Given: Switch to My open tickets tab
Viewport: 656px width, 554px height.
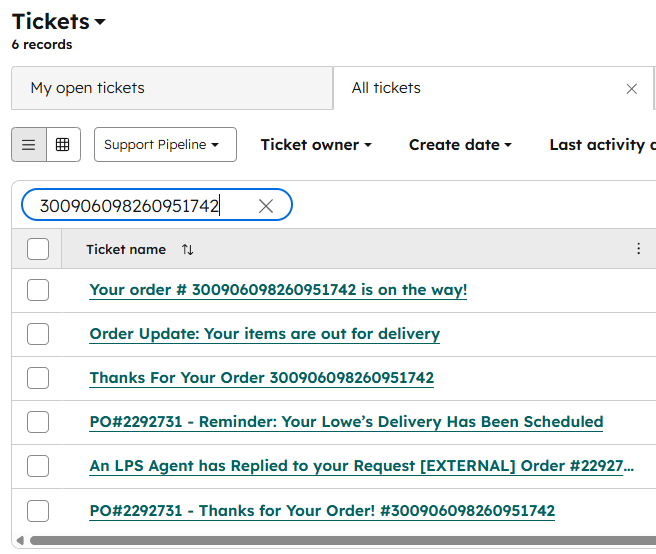Looking at the screenshot, I should point(88,88).
